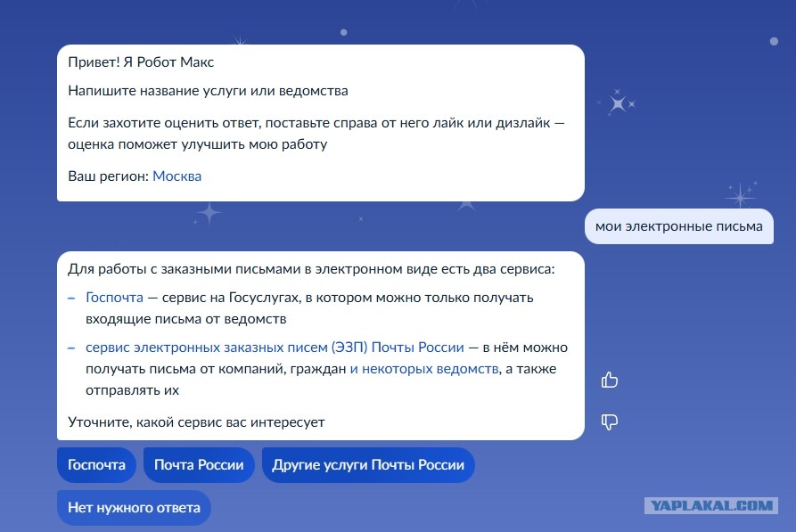Viewport: 796px width, 532px height.
Task: Click line 'Для работы с заказными письмами'
Action: point(185,269)
